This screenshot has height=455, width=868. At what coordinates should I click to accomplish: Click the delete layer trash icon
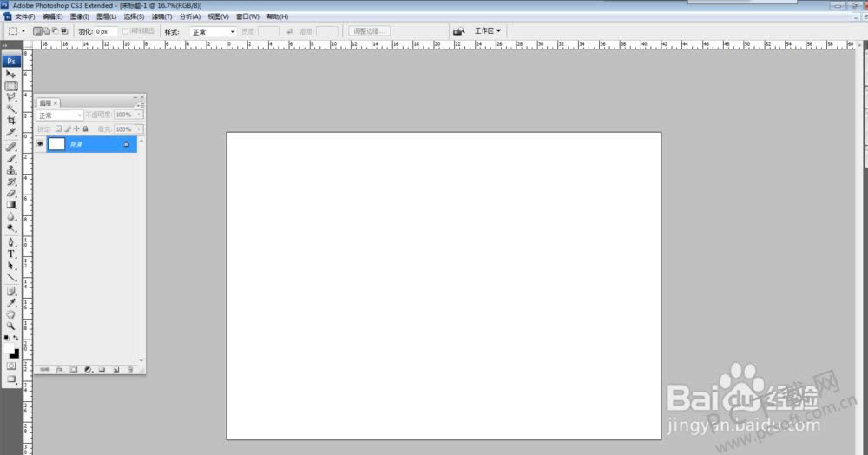pos(130,369)
